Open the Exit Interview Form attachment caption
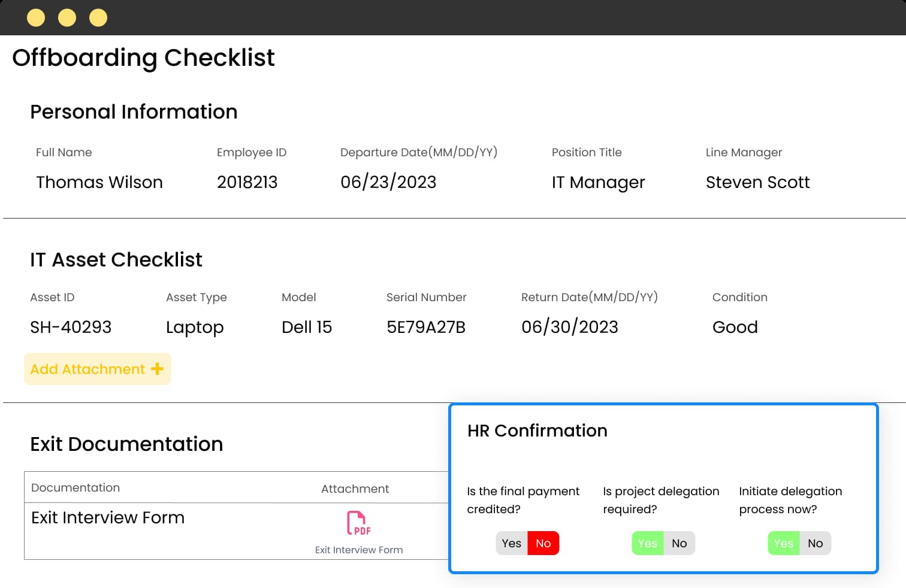Viewport: 906px width, 588px height. click(358, 550)
